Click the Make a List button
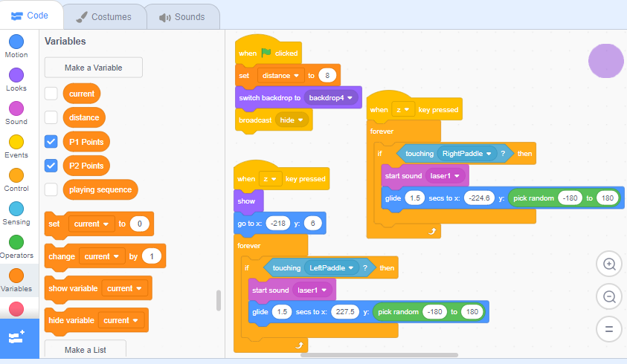Image resolution: width=627 pixels, height=364 pixels. (x=86, y=350)
